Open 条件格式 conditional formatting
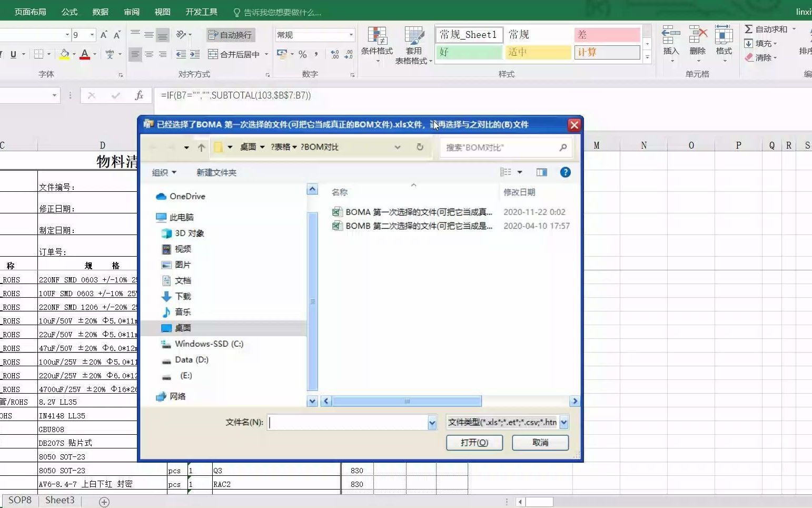This screenshot has height=508, width=812. coord(377,45)
